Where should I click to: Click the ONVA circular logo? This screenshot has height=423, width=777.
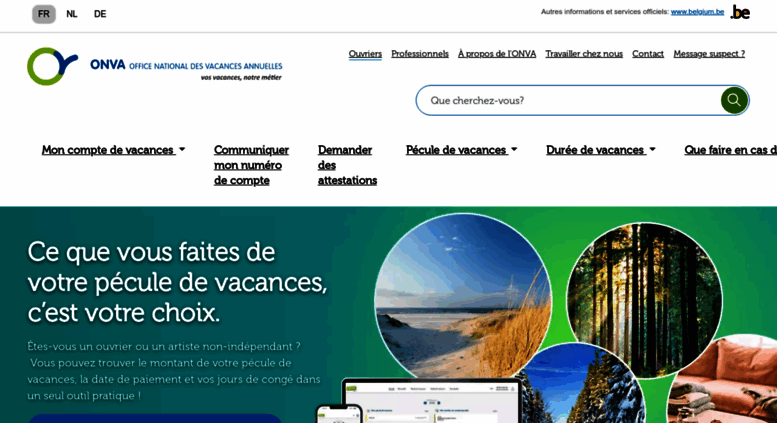pos(52,66)
